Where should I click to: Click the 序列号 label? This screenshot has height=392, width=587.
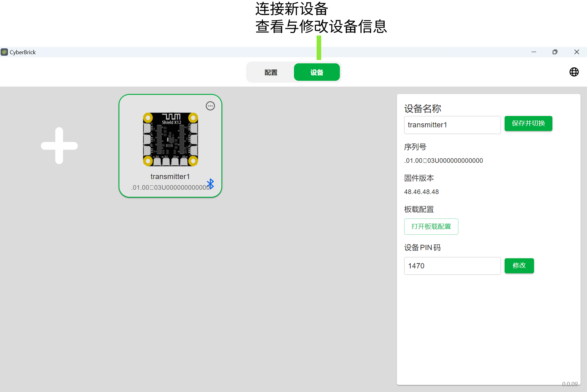(415, 147)
